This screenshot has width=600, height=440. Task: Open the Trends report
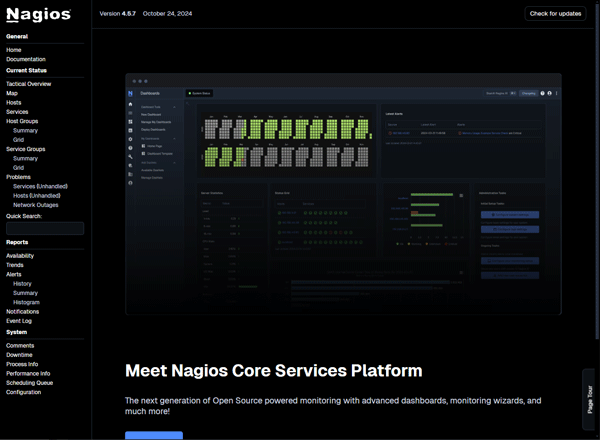pyautogui.click(x=15, y=265)
